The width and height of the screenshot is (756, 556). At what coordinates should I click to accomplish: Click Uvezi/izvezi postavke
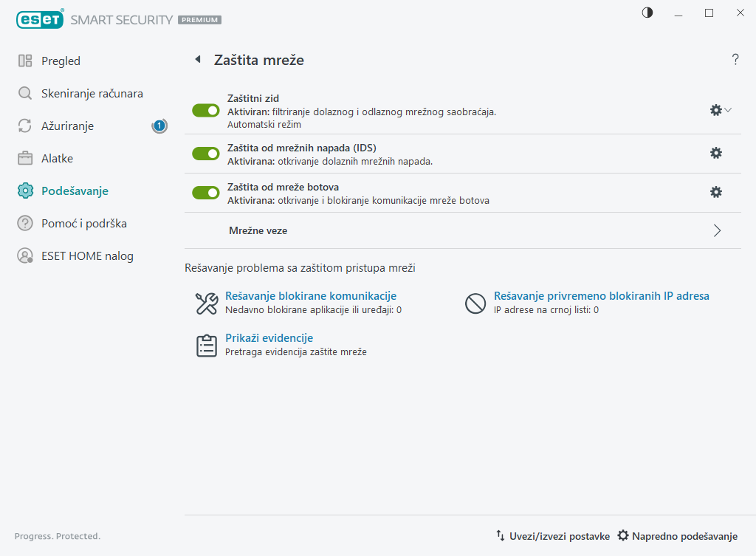tap(553, 536)
